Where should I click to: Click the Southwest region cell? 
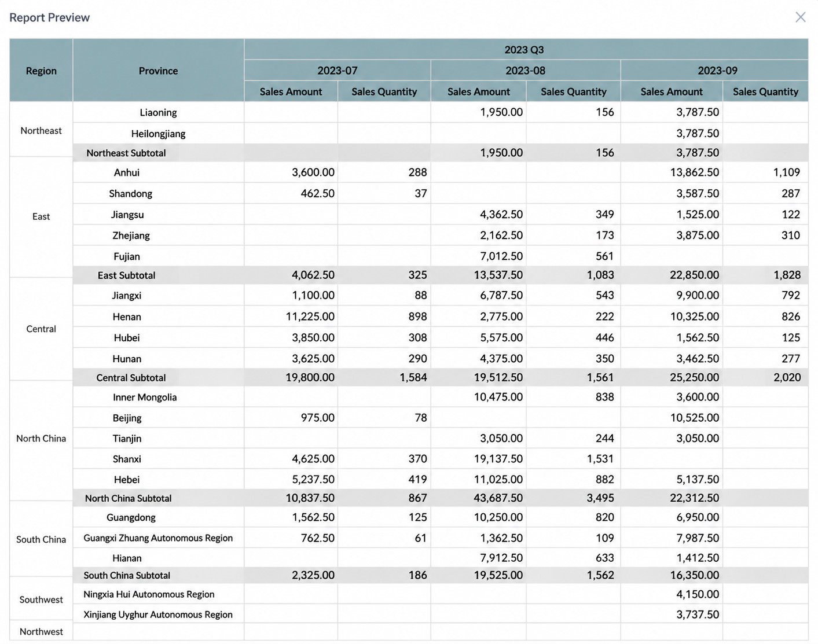coord(41,600)
